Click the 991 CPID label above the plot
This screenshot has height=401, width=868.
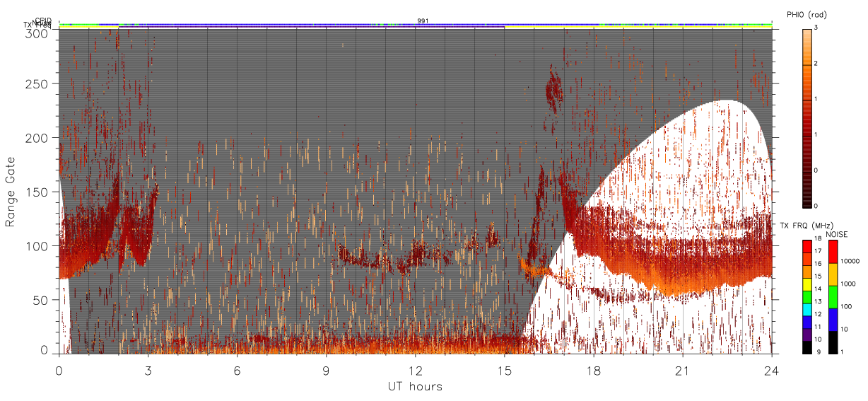(x=423, y=21)
